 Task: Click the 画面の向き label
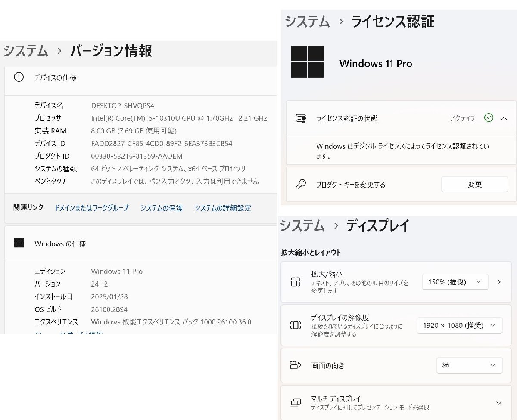click(328, 366)
